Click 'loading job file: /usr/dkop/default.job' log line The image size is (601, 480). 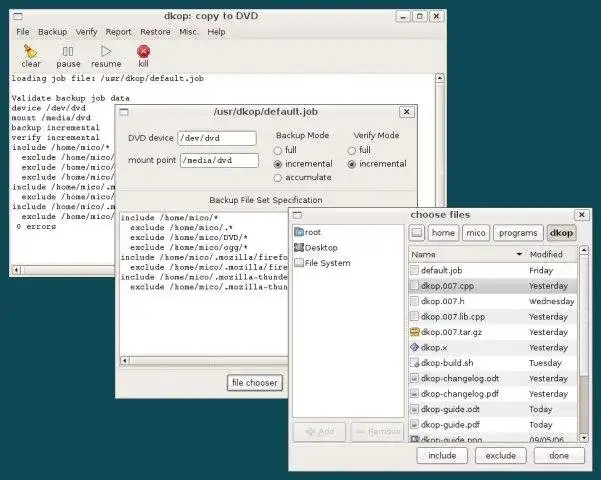pyautogui.click(x=108, y=78)
